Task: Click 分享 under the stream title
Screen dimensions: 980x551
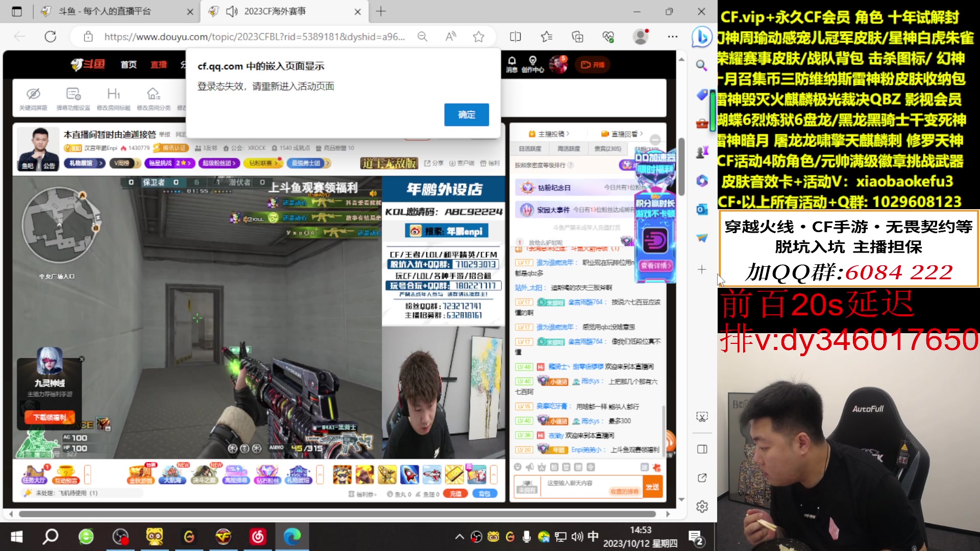Action: tap(434, 163)
